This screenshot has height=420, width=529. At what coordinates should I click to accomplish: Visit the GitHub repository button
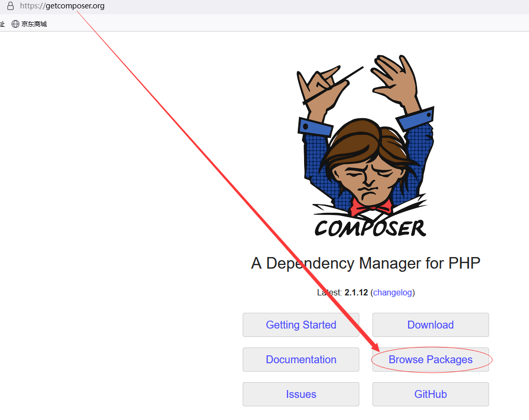[x=430, y=394]
